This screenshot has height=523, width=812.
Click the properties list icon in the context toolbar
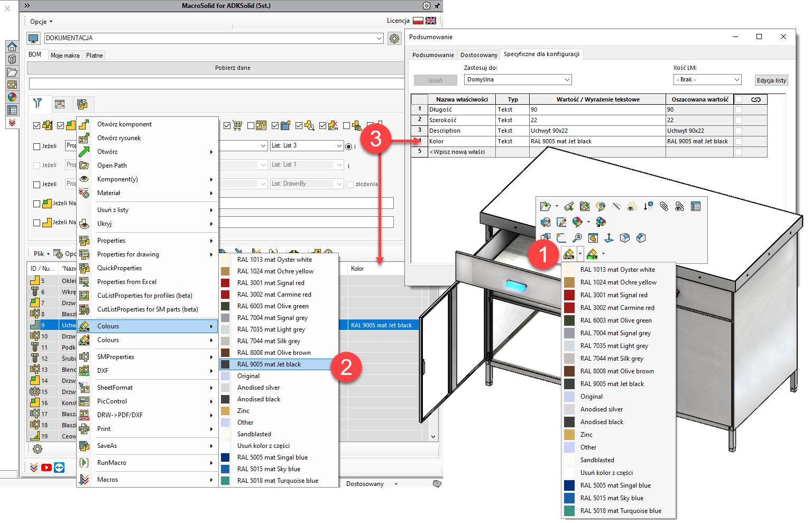pyautogui.click(x=696, y=206)
